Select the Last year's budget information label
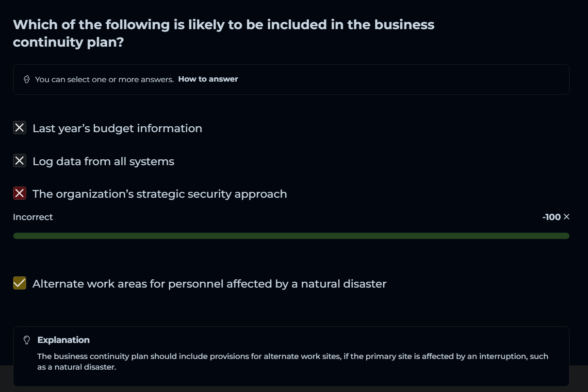 117,128
